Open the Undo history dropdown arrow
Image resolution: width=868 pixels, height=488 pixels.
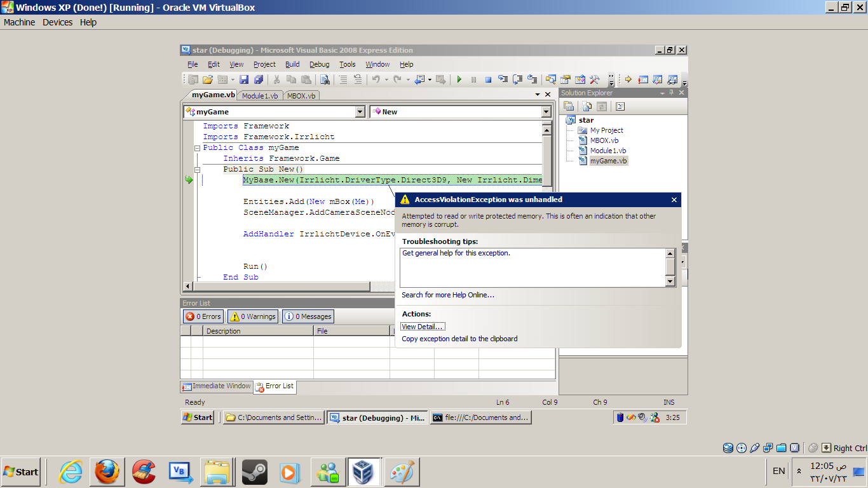[x=386, y=79]
